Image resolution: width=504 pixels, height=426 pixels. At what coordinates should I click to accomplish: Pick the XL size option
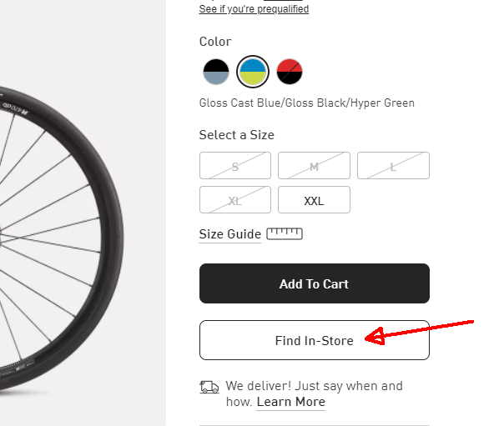tap(235, 200)
